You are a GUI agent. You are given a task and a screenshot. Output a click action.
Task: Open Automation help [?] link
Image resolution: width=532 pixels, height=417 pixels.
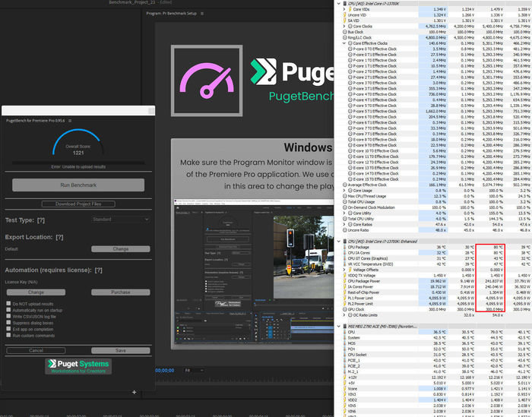click(98, 270)
